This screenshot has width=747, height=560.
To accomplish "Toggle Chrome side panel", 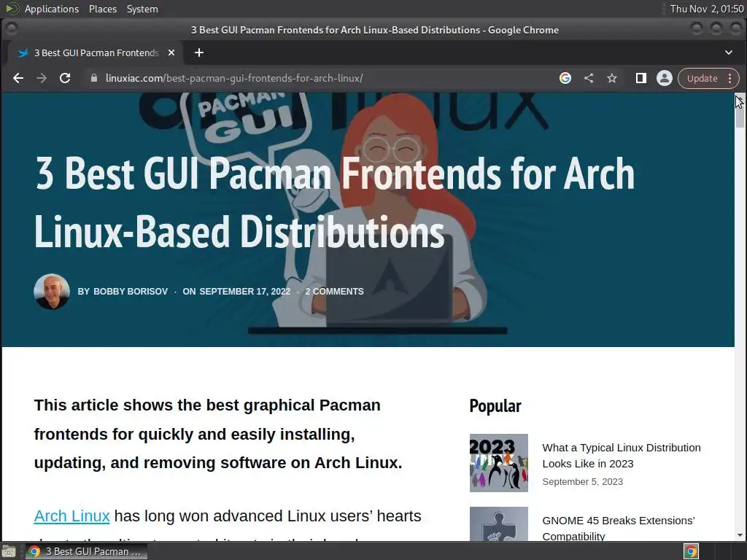I will coord(640,78).
